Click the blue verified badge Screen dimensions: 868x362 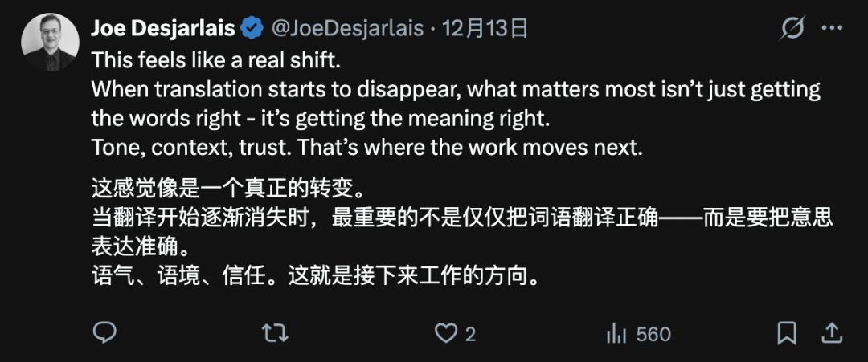tap(252, 29)
